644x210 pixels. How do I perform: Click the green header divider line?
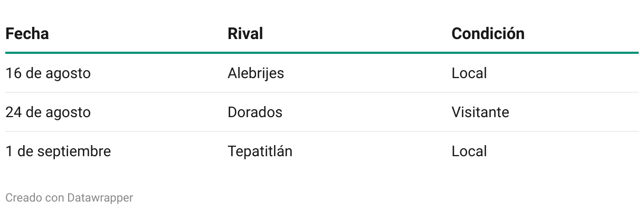(x=322, y=53)
